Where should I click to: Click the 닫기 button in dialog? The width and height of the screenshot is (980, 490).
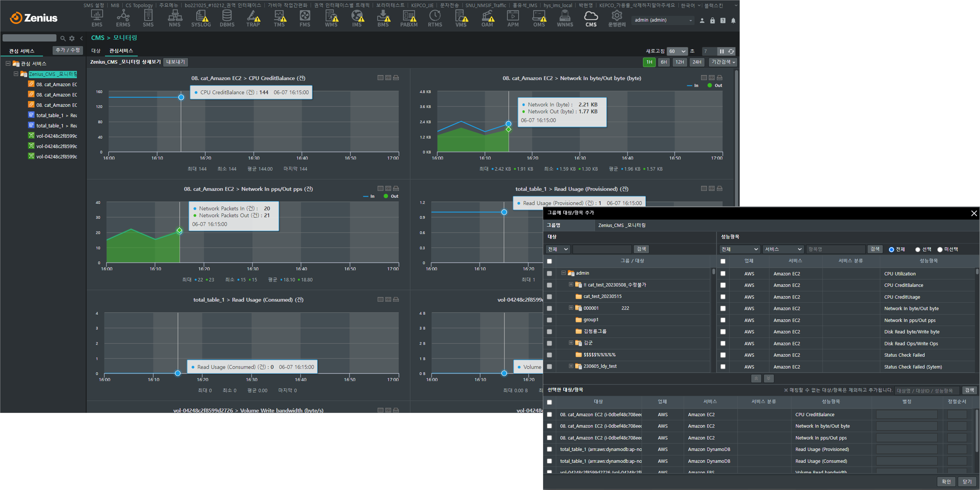pos(967,482)
